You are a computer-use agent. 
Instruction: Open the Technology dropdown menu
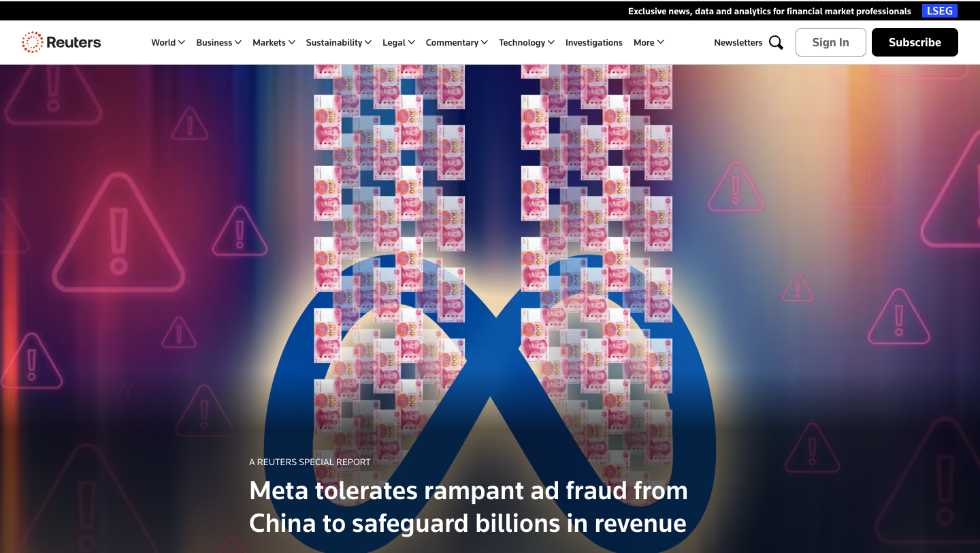pyautogui.click(x=526, y=42)
